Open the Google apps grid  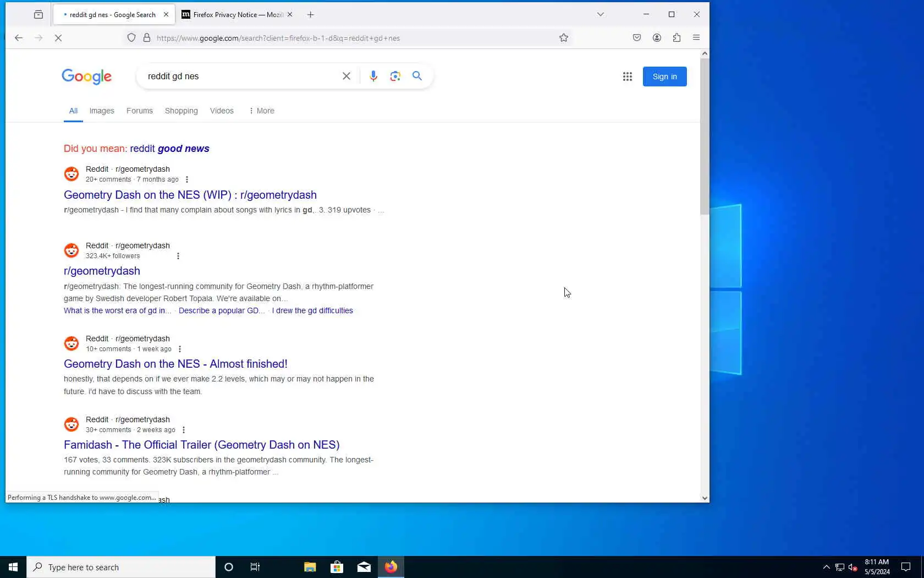[x=628, y=77]
